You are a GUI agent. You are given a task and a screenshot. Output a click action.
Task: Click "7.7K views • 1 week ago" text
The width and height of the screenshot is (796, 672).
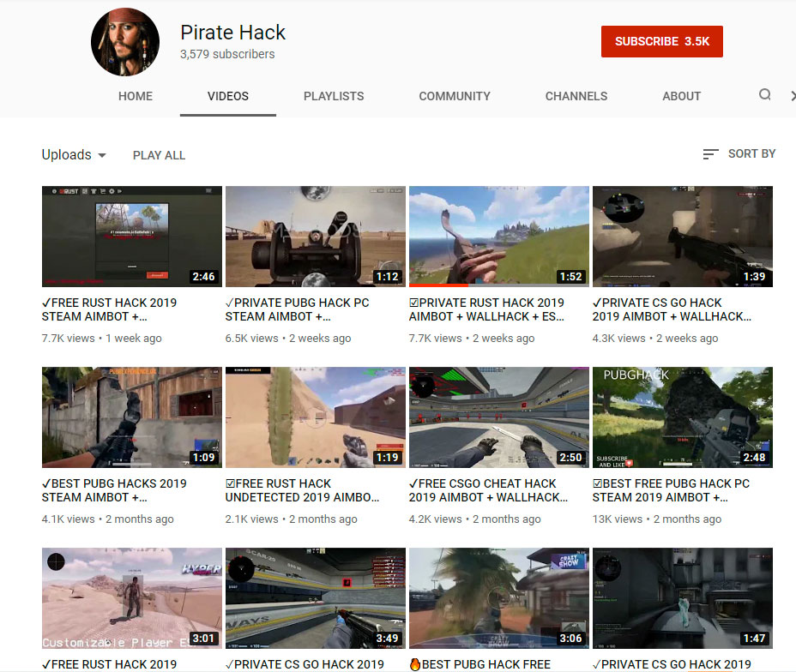click(x=101, y=339)
